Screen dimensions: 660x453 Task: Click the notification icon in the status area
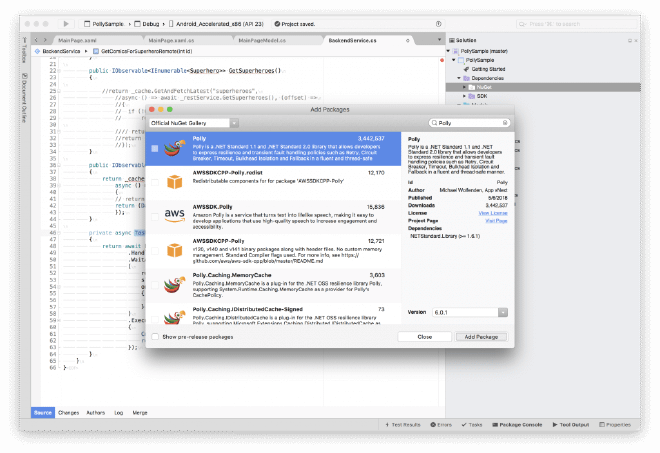pyautogui.click(x=439, y=24)
